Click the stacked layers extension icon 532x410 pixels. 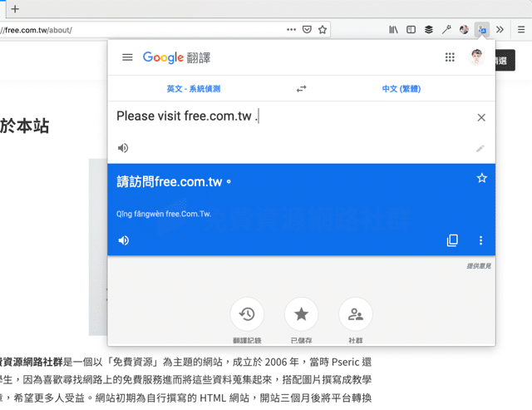coord(429,30)
